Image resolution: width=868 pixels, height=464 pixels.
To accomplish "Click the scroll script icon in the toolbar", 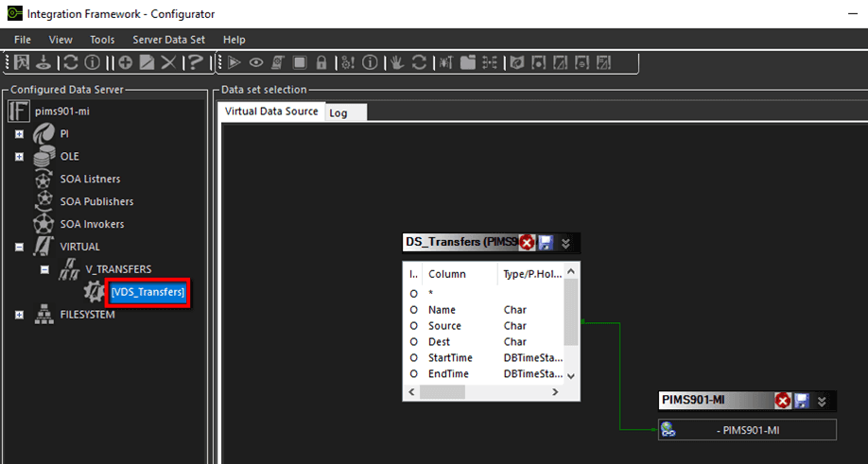I will 278,62.
